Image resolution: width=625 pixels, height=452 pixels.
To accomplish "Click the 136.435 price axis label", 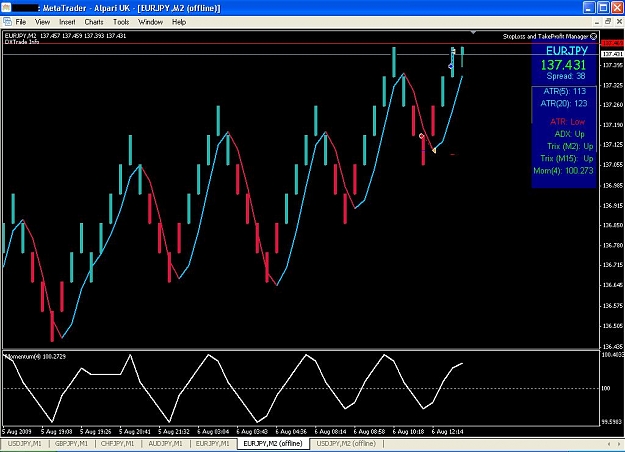I will tap(613, 346).
